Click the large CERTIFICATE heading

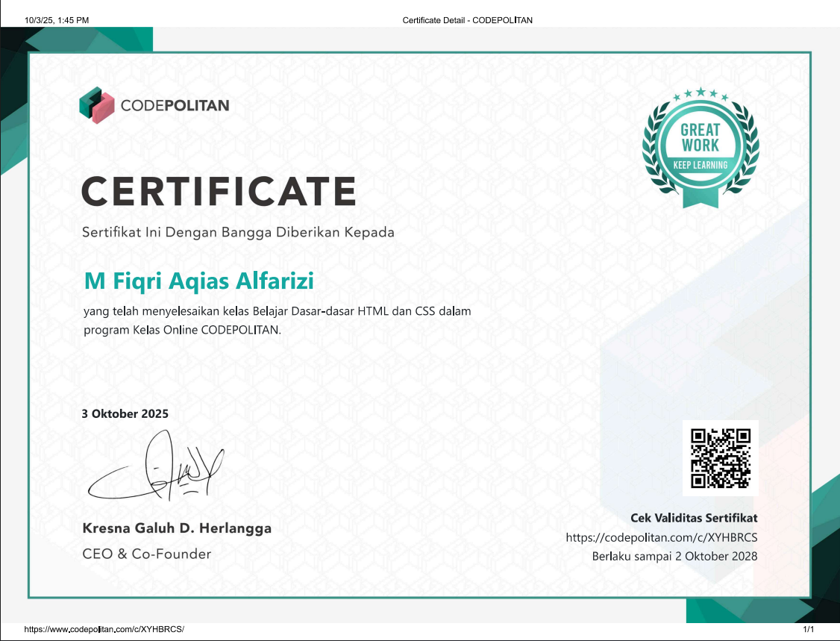click(218, 191)
